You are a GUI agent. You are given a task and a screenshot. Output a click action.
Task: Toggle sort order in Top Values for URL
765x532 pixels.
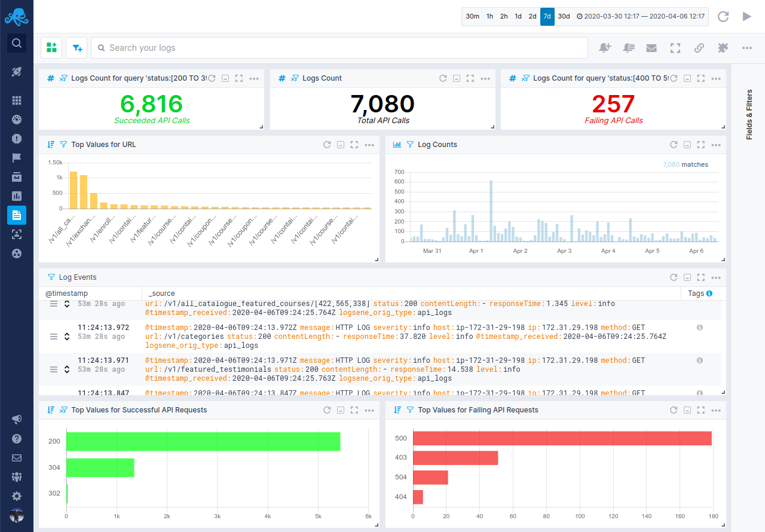coord(50,144)
